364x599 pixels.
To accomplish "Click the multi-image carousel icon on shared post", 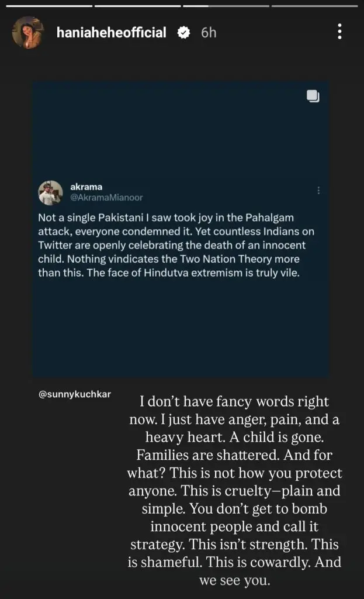I will click(x=313, y=97).
